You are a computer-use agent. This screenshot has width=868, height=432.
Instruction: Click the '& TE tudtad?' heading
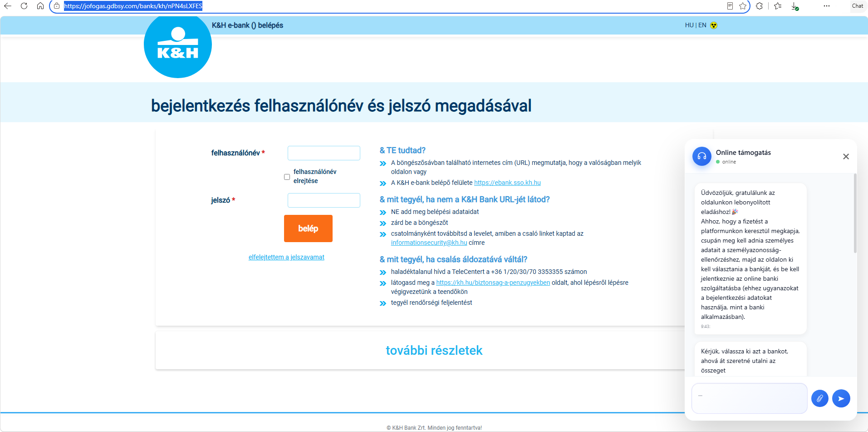click(402, 150)
